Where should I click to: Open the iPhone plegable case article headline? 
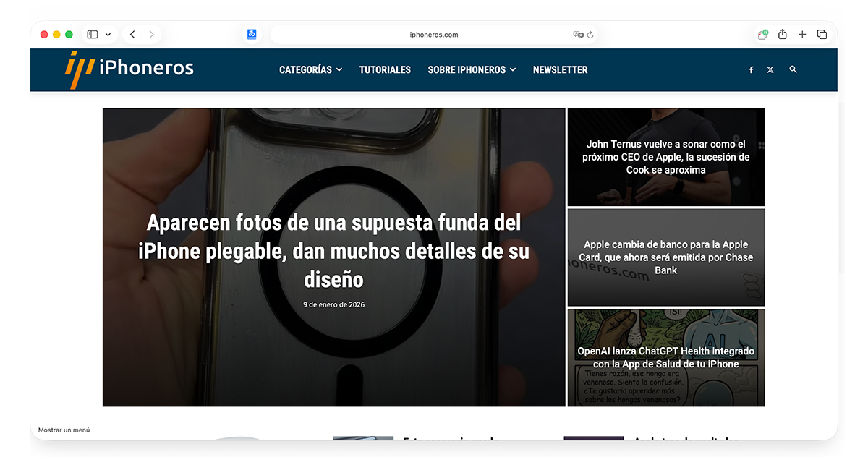(333, 251)
